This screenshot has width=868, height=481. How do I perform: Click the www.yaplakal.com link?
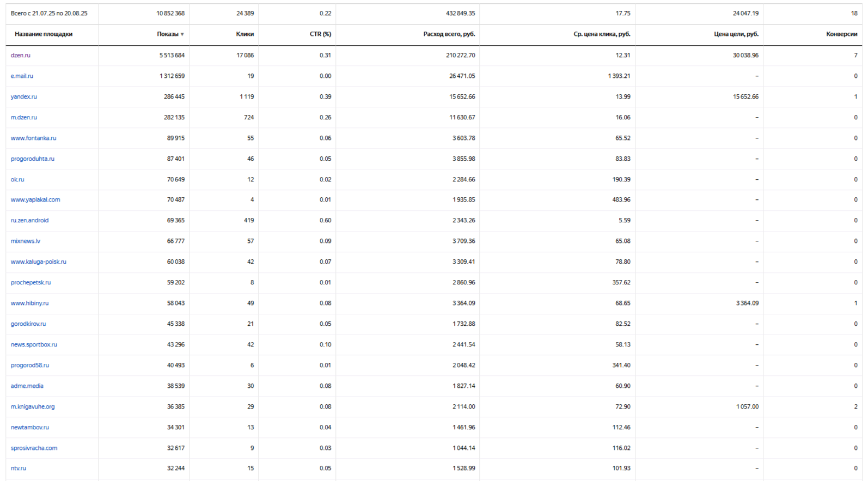35,199
